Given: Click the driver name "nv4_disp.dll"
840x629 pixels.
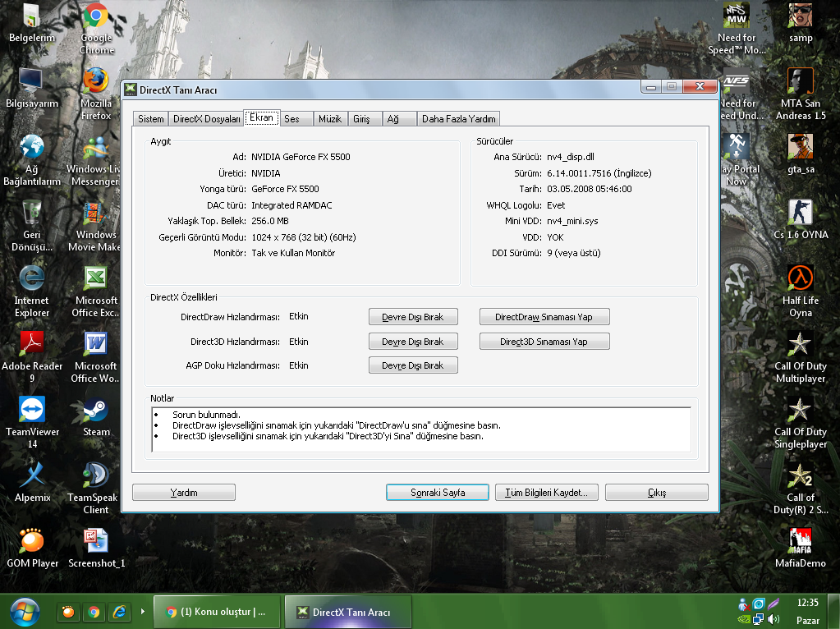Looking at the screenshot, I should 571,157.
